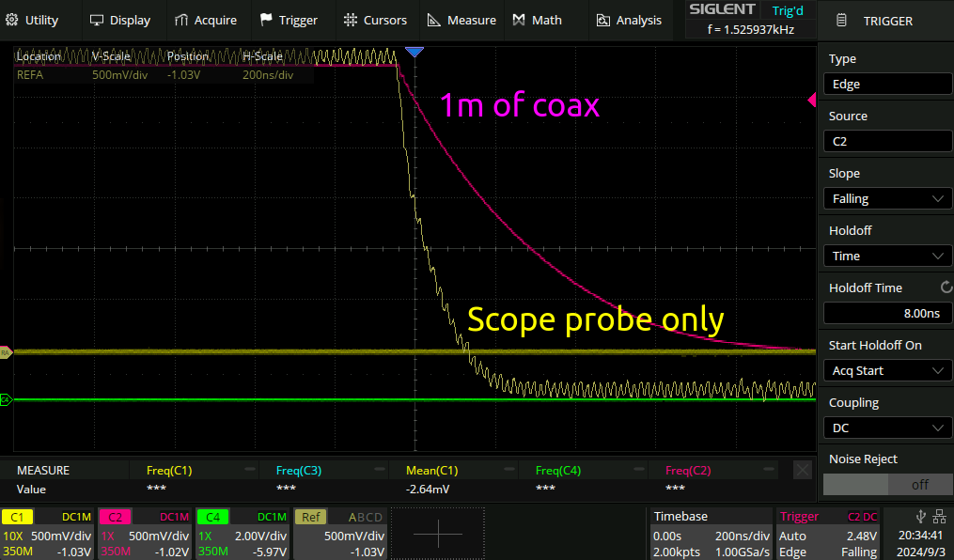Click the USB status icon
Viewport: 954px width, 560px height.
point(919,516)
